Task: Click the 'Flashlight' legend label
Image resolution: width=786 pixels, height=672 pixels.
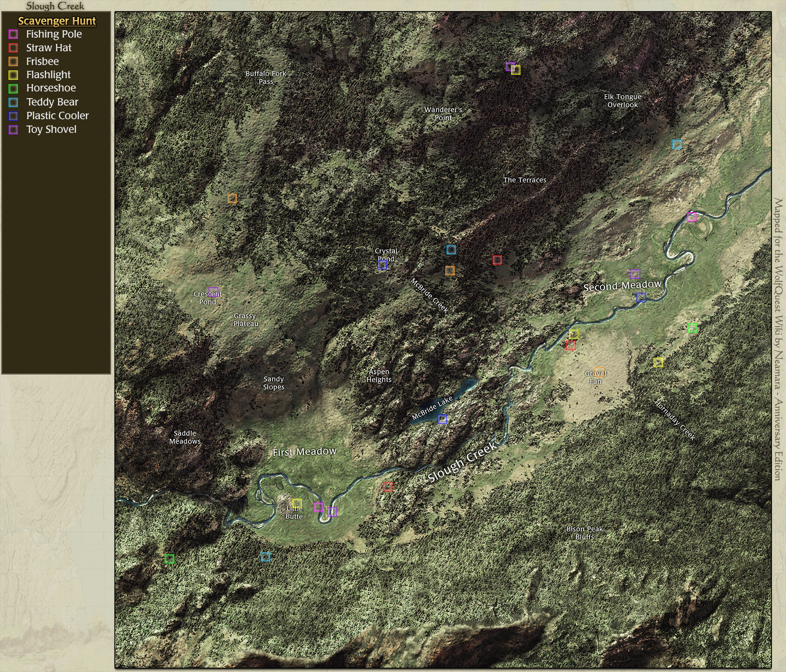Action: pos(48,75)
